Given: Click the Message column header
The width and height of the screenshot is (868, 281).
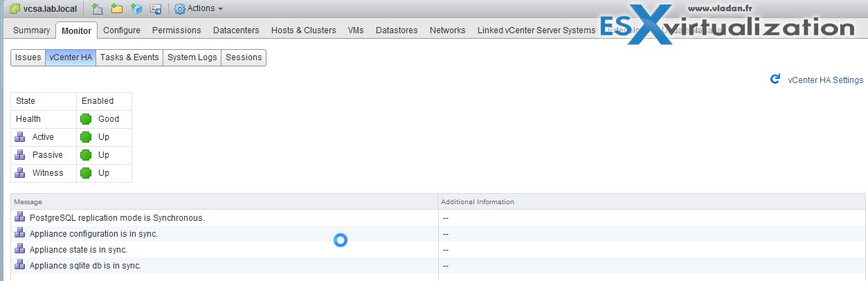Looking at the screenshot, I should 224,202.
